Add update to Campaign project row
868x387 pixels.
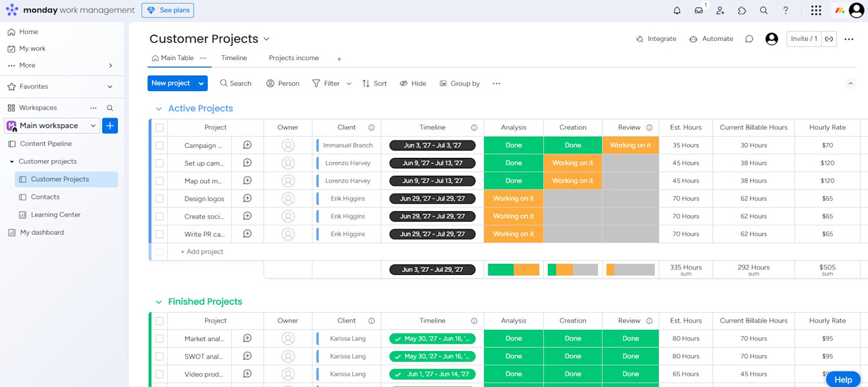[247, 145]
